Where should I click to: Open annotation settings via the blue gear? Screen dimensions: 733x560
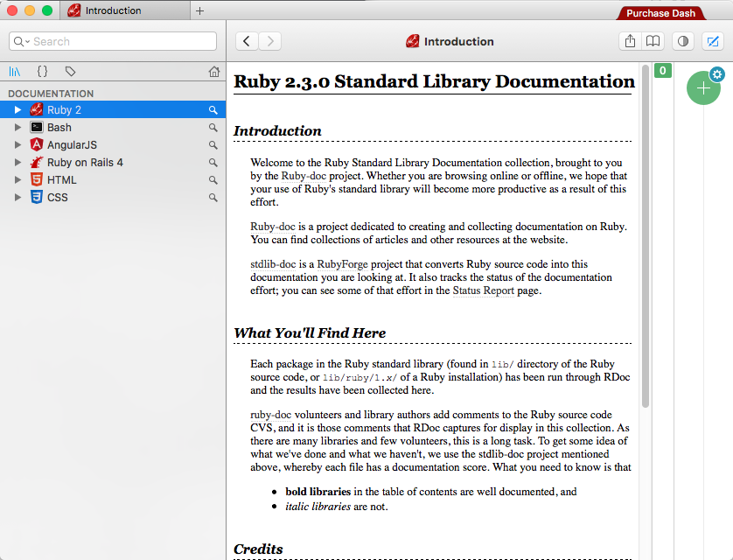pos(719,75)
